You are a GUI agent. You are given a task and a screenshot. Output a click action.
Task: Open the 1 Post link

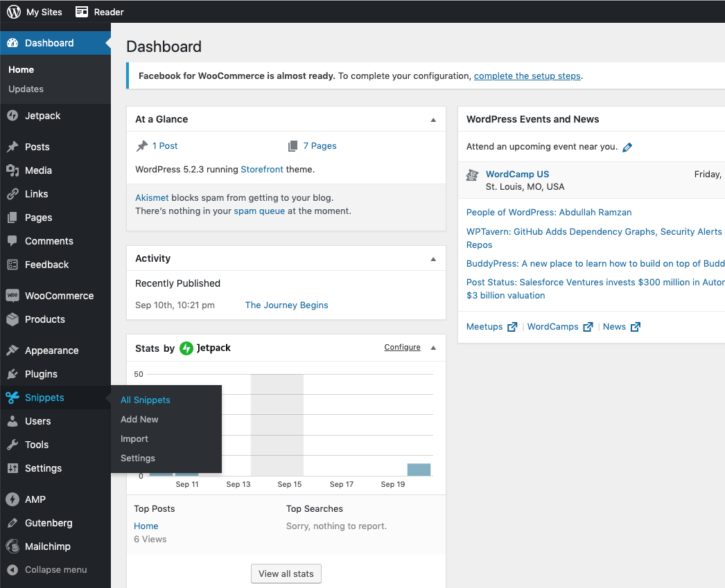click(165, 146)
